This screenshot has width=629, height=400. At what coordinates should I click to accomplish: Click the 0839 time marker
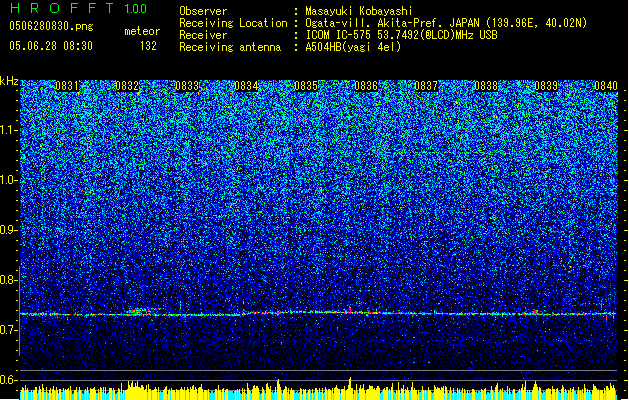(546, 86)
